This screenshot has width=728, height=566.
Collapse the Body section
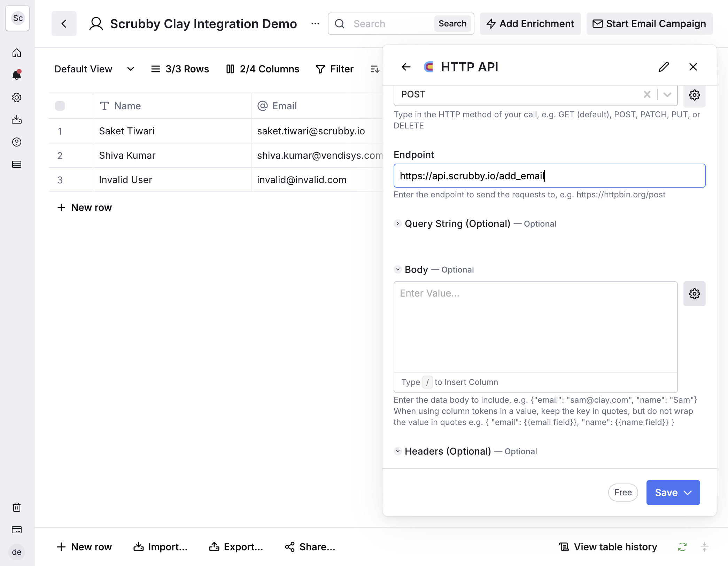click(398, 269)
